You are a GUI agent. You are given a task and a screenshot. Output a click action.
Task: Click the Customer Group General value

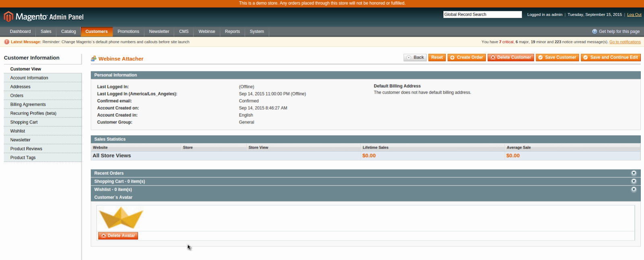click(x=246, y=122)
